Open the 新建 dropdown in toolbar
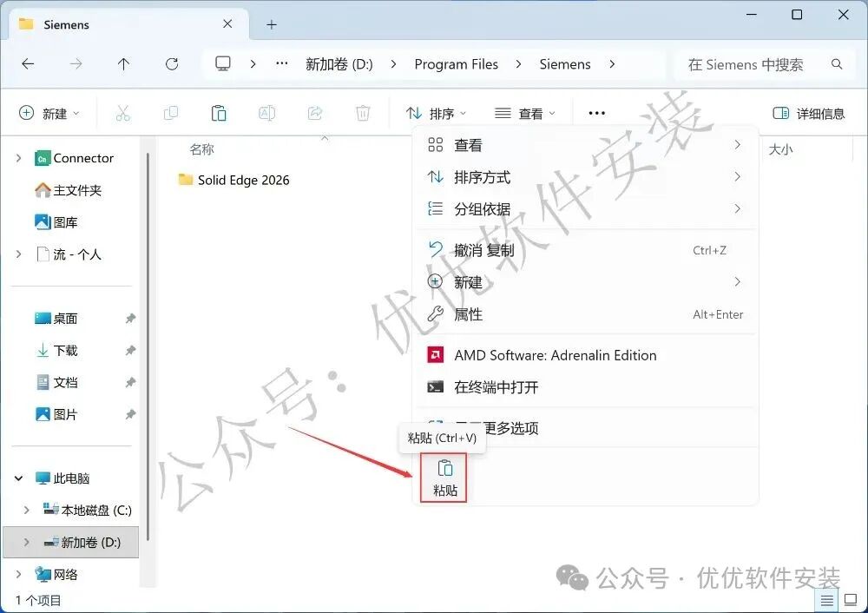This screenshot has height=613, width=868. coord(49,114)
